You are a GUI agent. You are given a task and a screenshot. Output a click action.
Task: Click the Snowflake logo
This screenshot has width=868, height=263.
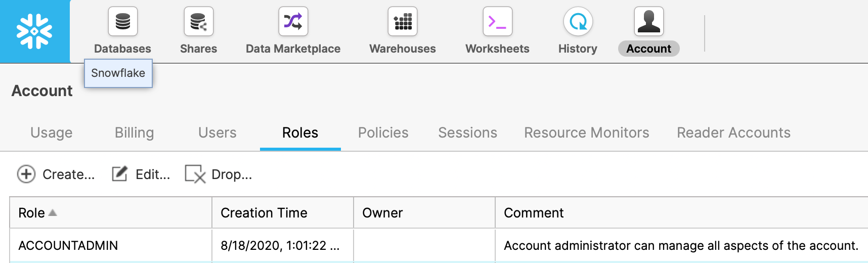coord(34,31)
